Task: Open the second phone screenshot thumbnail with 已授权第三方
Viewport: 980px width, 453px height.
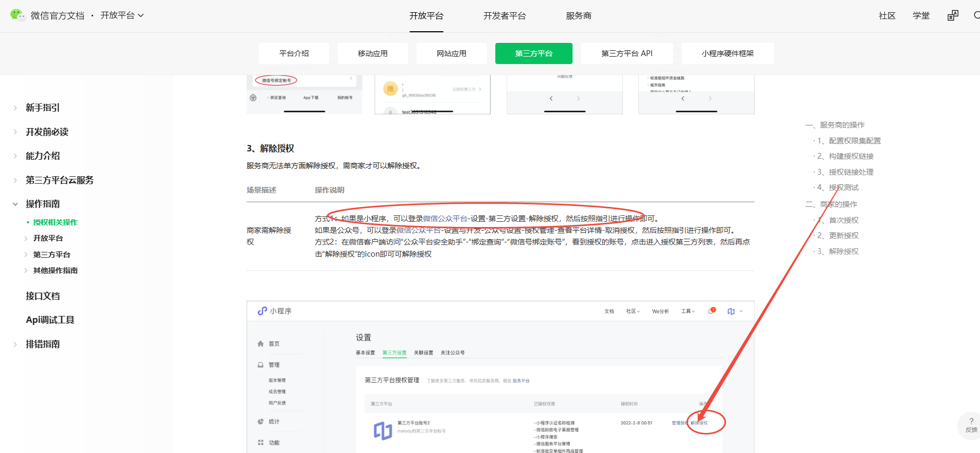Action: click(x=432, y=94)
